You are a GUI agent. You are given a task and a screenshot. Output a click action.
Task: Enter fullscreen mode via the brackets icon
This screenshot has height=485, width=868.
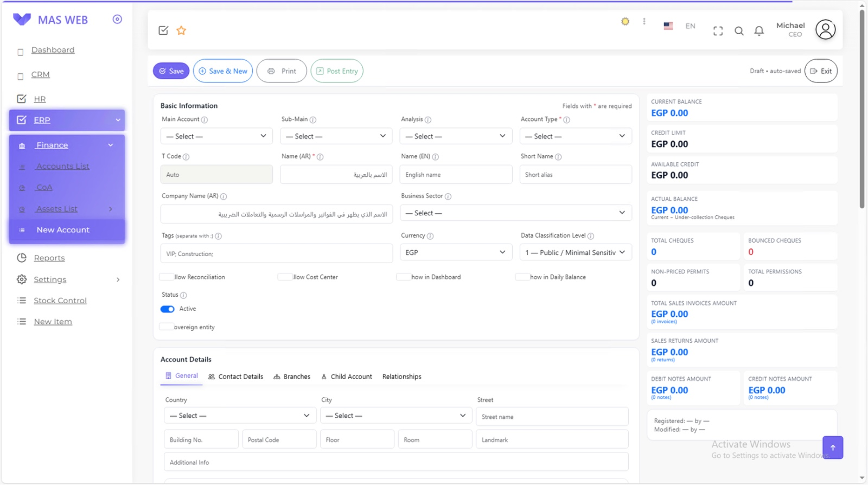(x=718, y=31)
